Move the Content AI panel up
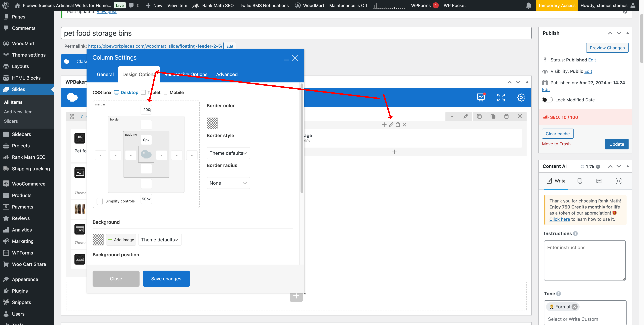This screenshot has width=644, height=325. coord(610,166)
